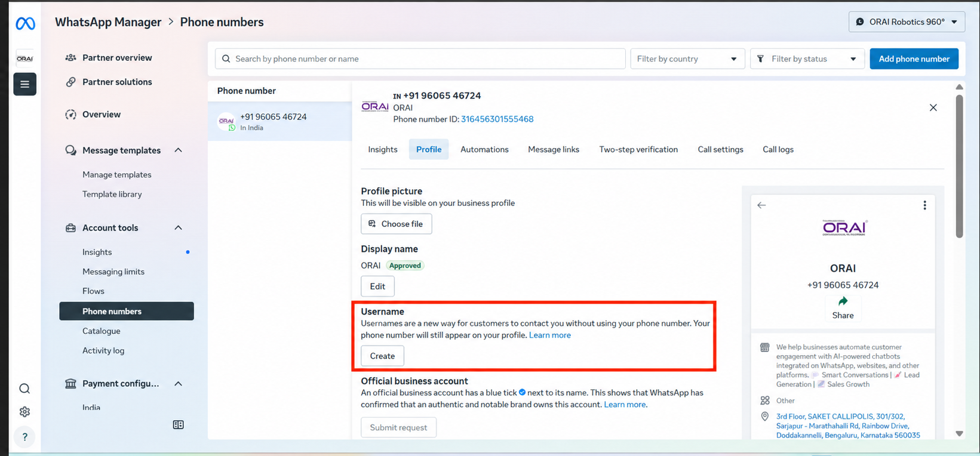Open the Call logs tab

[x=778, y=150]
